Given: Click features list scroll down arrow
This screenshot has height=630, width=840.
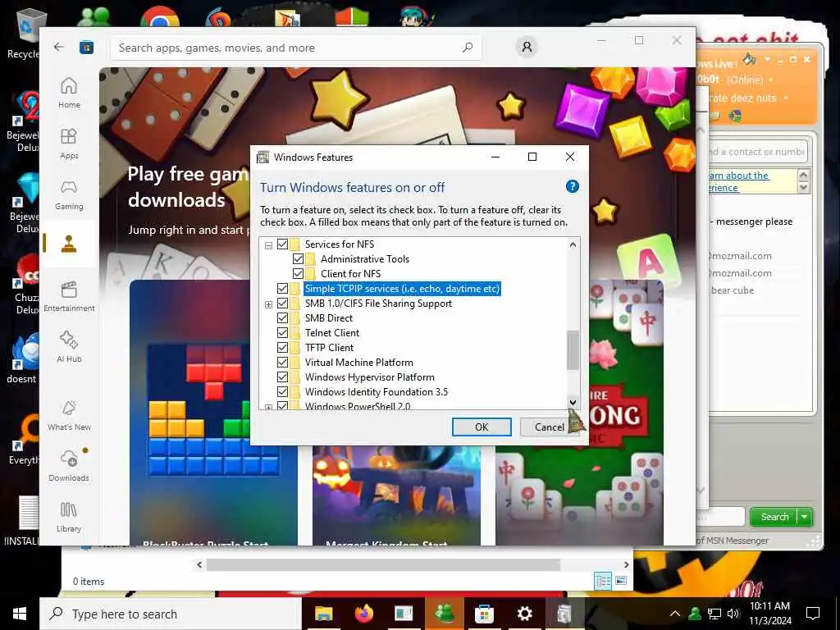Looking at the screenshot, I should tap(573, 402).
